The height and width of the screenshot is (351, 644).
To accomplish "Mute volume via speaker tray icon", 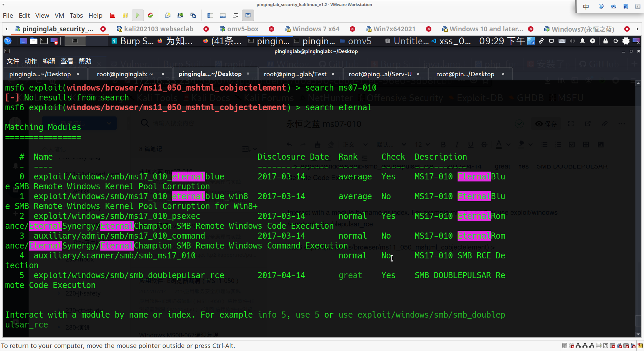I will point(572,41).
